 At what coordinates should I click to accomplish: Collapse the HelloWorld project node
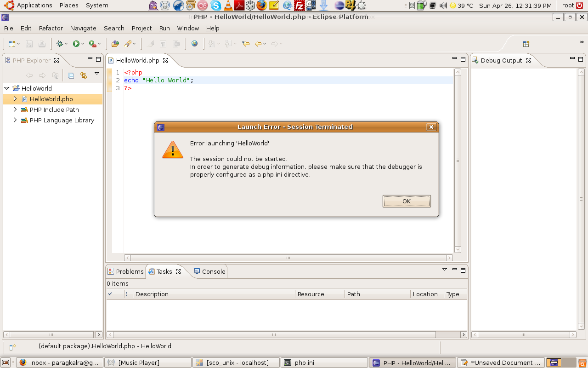click(7, 88)
